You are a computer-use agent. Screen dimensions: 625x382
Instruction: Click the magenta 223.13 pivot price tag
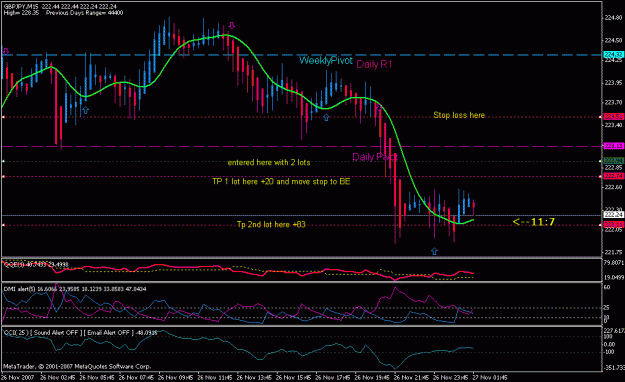point(613,146)
